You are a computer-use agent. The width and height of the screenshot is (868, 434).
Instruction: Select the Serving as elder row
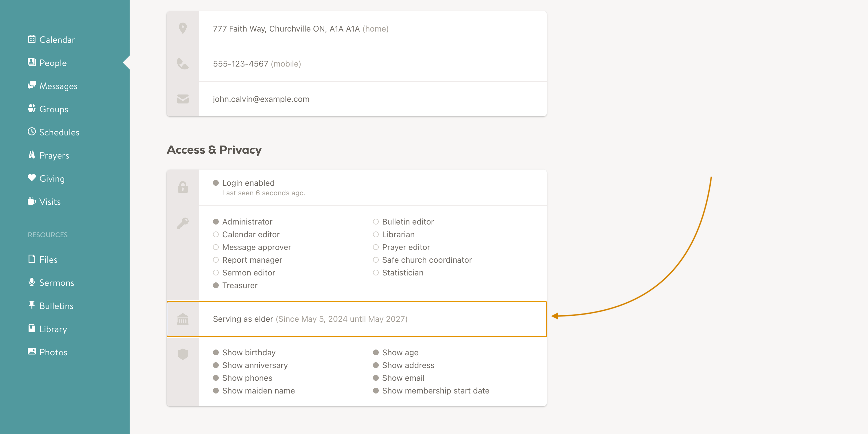(x=356, y=319)
